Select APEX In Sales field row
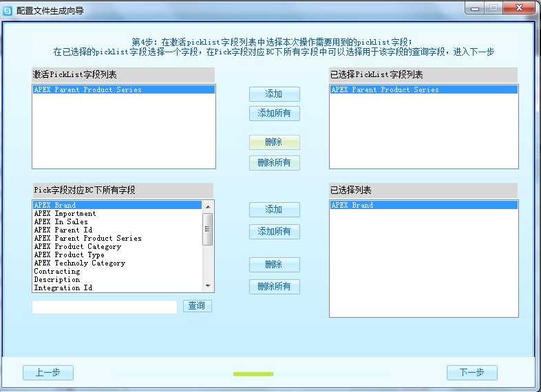 tap(117, 222)
